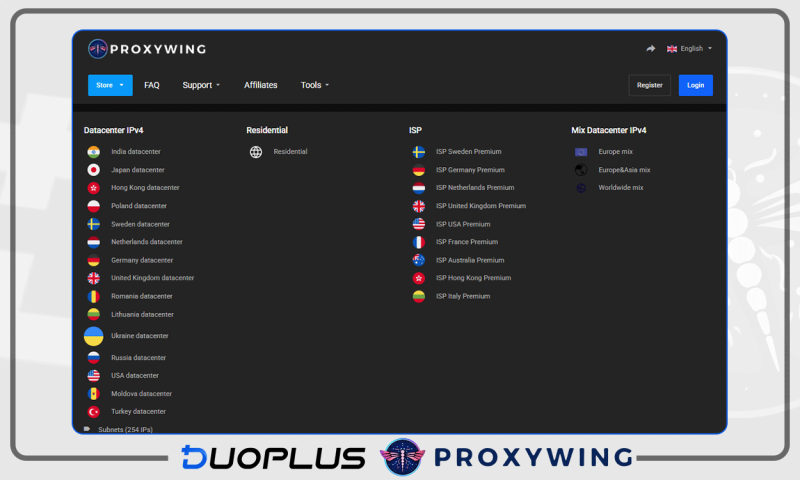Click the share arrow icon
The image size is (800, 480).
[651, 48]
